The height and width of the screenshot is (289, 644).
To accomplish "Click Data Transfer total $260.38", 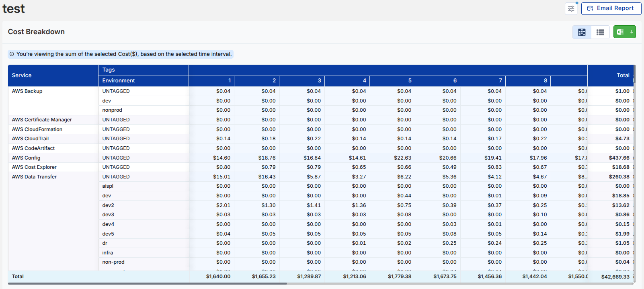I will pyautogui.click(x=619, y=177).
